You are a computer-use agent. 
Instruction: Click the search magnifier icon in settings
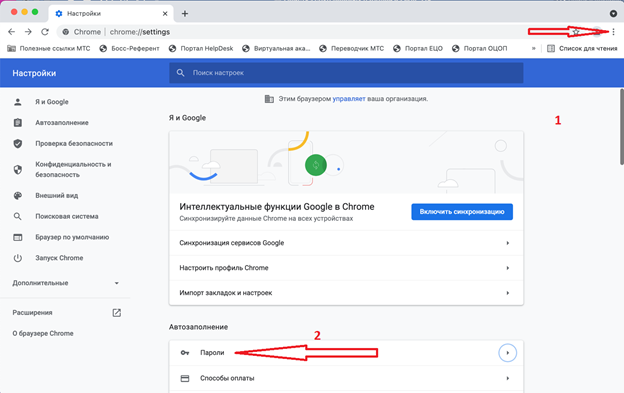click(x=180, y=73)
